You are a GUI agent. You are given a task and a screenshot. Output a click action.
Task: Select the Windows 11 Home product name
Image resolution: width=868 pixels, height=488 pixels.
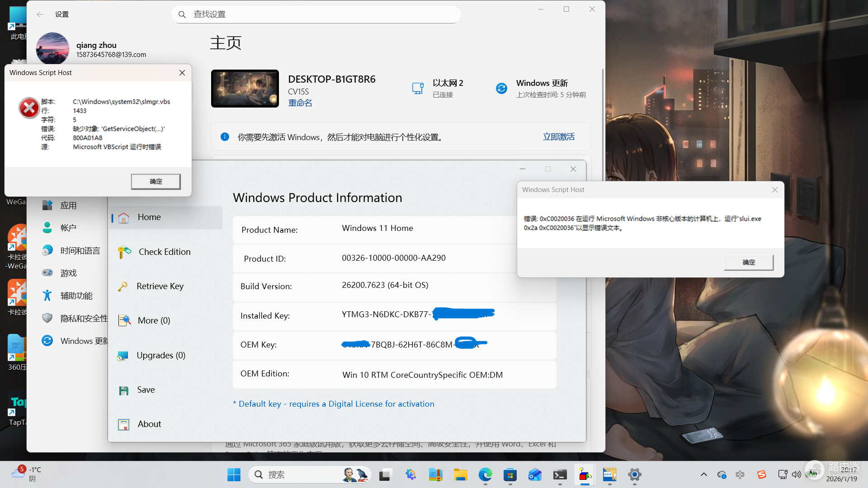pos(377,228)
